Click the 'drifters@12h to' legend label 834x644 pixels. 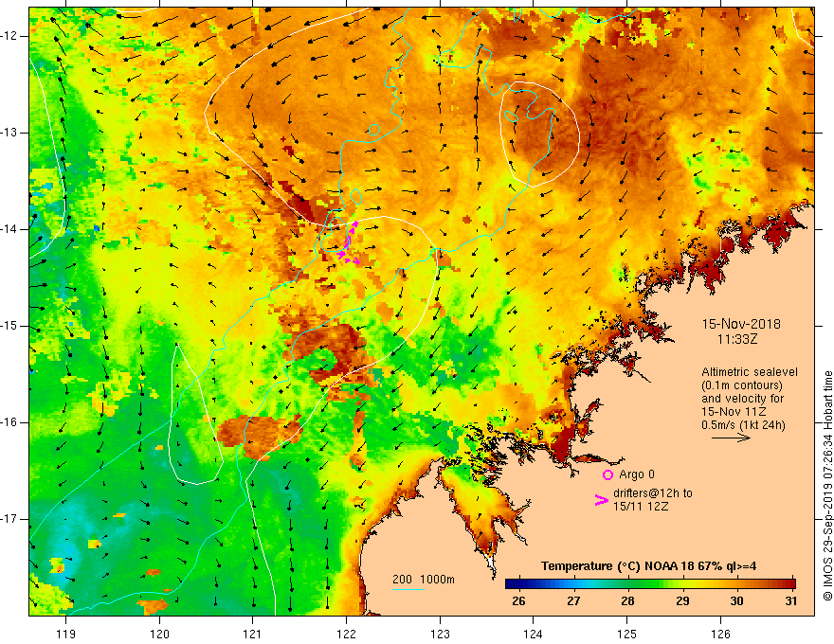point(653,493)
